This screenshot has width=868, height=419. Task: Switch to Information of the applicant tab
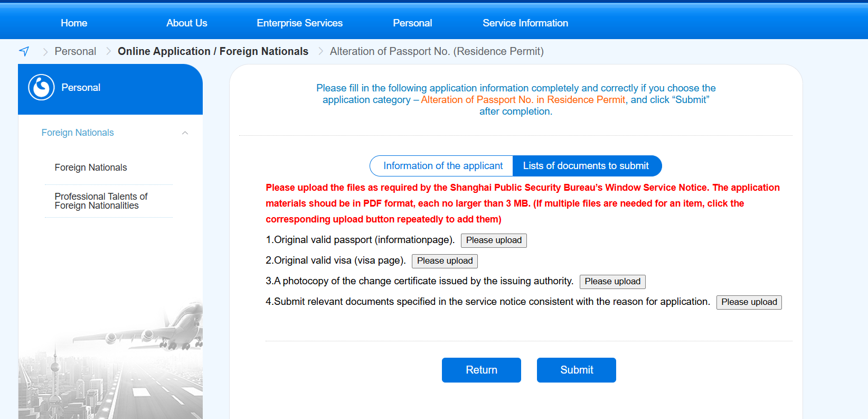442,166
